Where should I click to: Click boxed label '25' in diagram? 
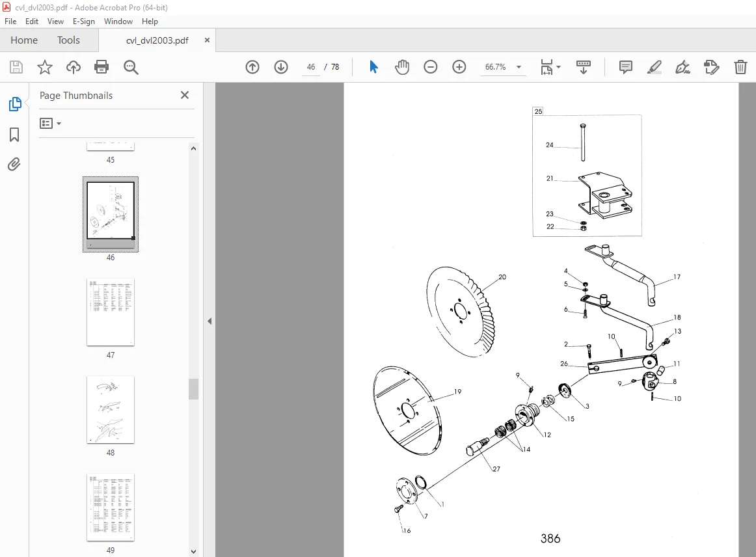pos(539,111)
